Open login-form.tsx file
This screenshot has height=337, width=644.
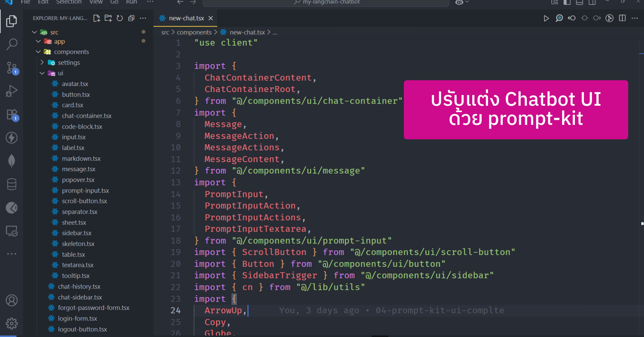coord(77,319)
